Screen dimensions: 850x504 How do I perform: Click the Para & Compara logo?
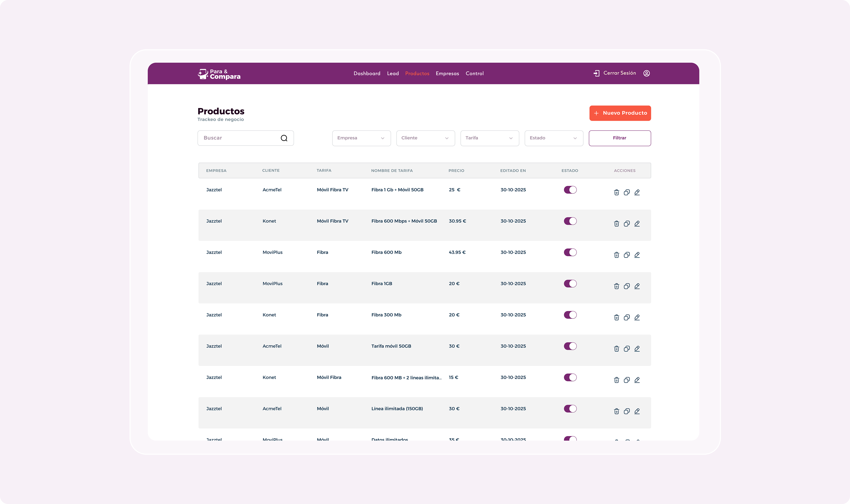click(219, 74)
